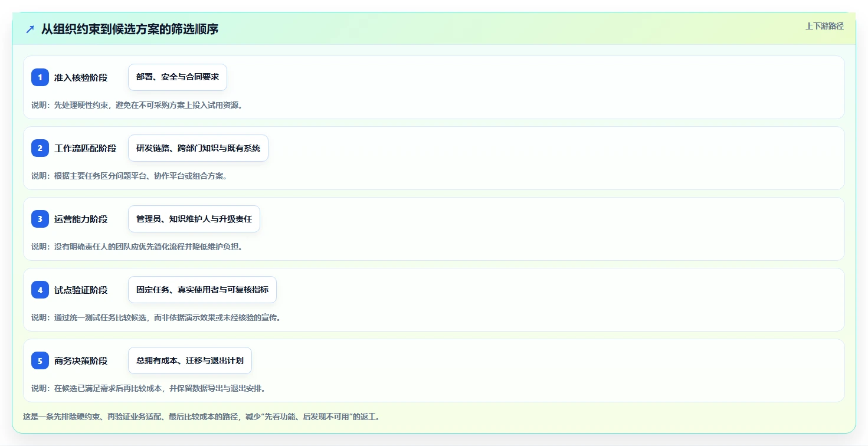Click the note starting 没有明确责任人的团队

[x=137, y=247]
